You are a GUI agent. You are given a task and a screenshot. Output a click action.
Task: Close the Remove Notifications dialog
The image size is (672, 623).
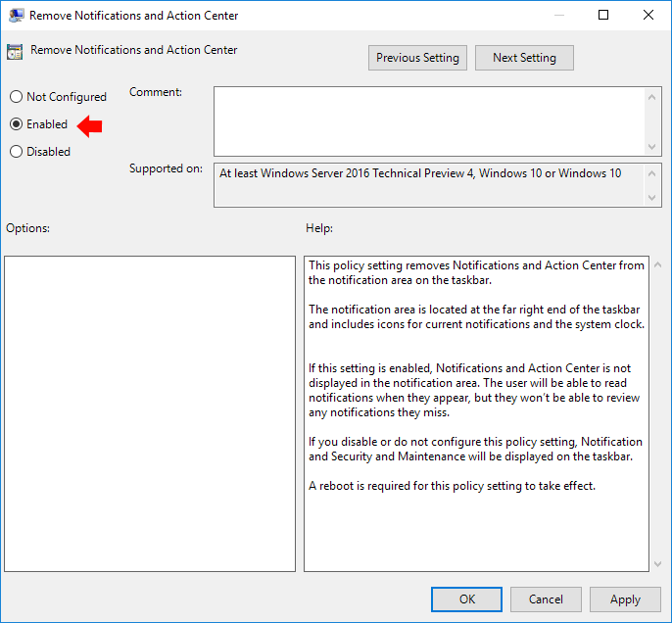point(648,15)
